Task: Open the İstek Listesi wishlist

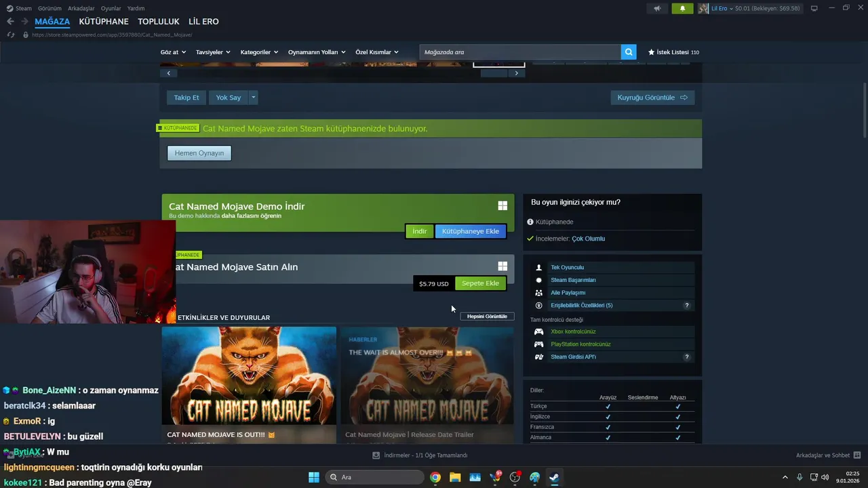Action: 673,52
